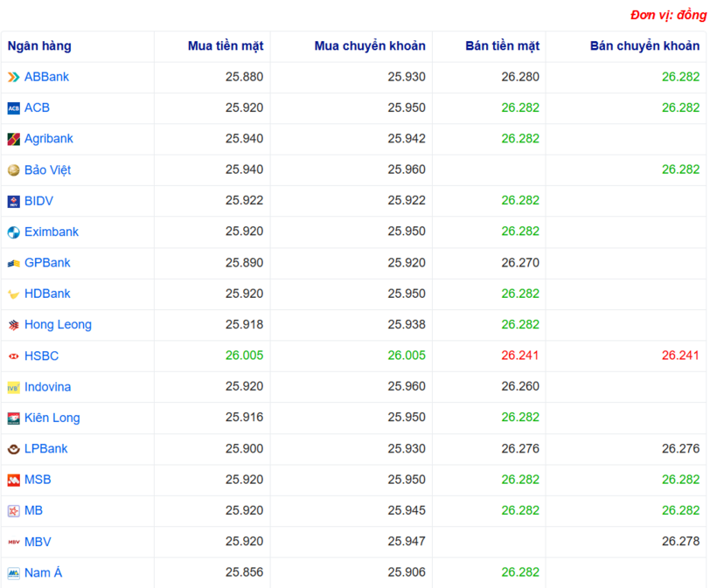The width and height of the screenshot is (717, 588).
Task: Click the 'Bán chuyển khoản' column header
Action: (644, 46)
